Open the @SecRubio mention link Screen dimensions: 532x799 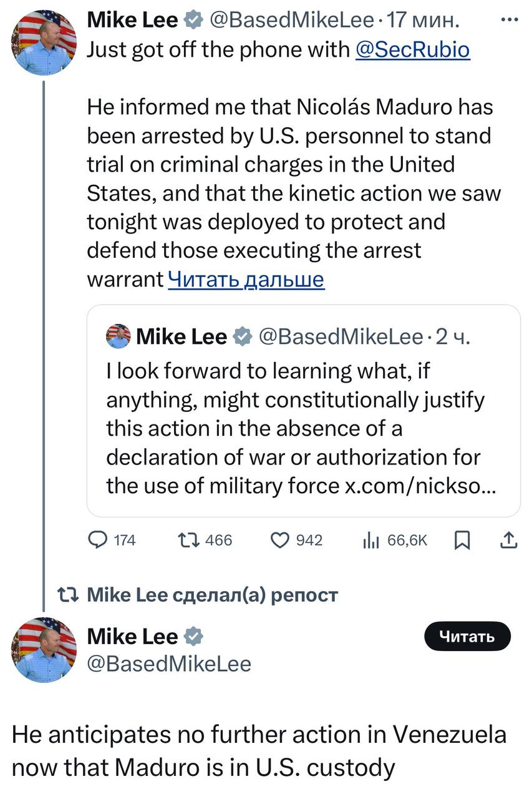[x=412, y=50]
